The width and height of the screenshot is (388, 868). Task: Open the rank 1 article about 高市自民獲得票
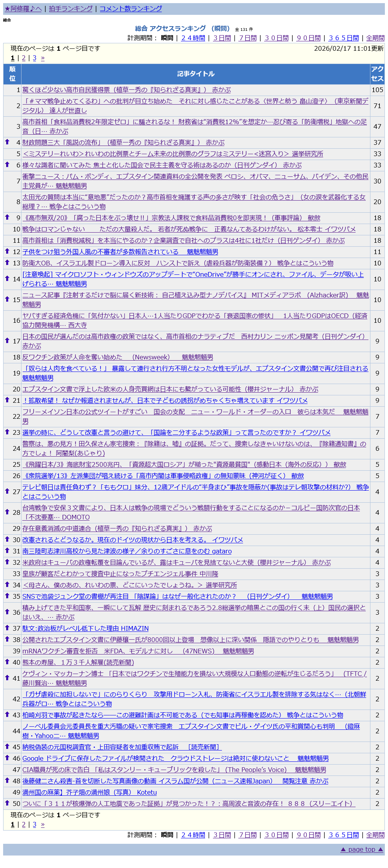click(x=126, y=90)
